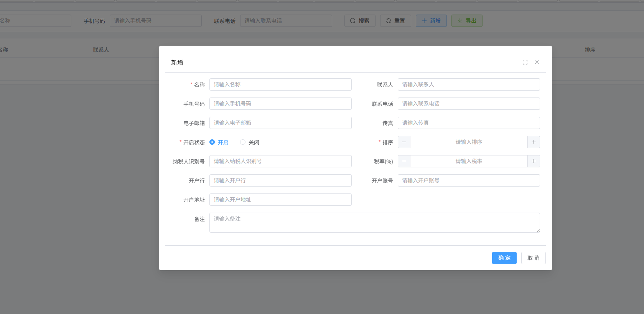Click the 名称 input field in dialog
The image size is (644, 314).
(280, 84)
